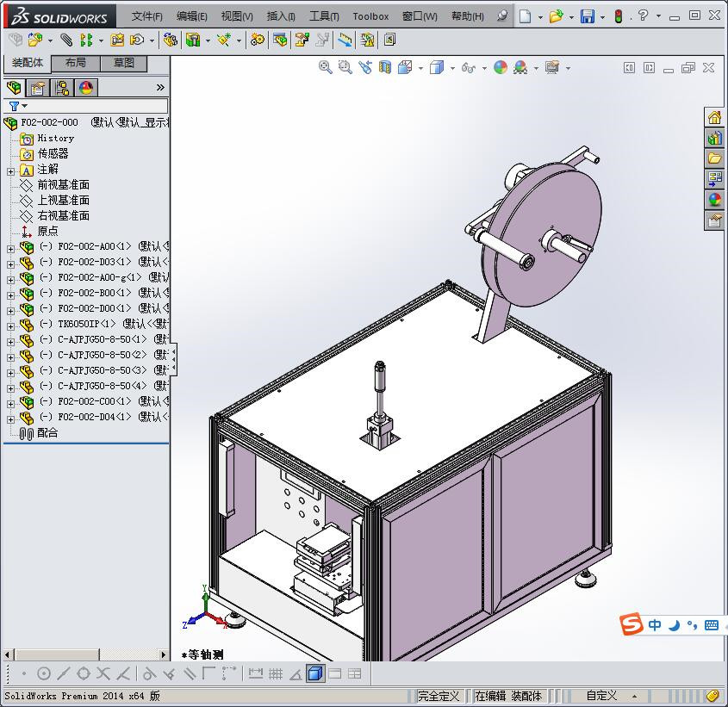
Task: Expand FeatureManager tabs with double chevron
Action: pyautogui.click(x=160, y=87)
